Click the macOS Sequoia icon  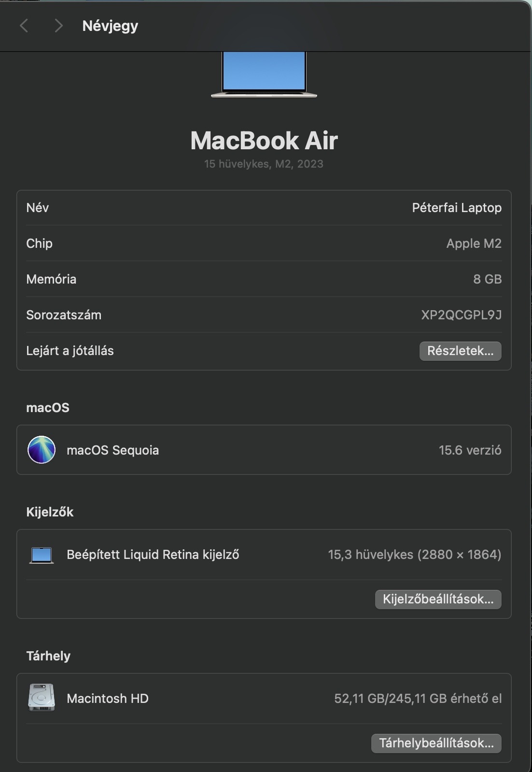click(42, 450)
